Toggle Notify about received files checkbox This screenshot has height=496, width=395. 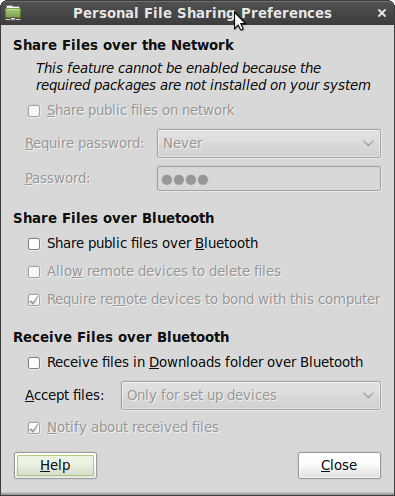coord(34,428)
